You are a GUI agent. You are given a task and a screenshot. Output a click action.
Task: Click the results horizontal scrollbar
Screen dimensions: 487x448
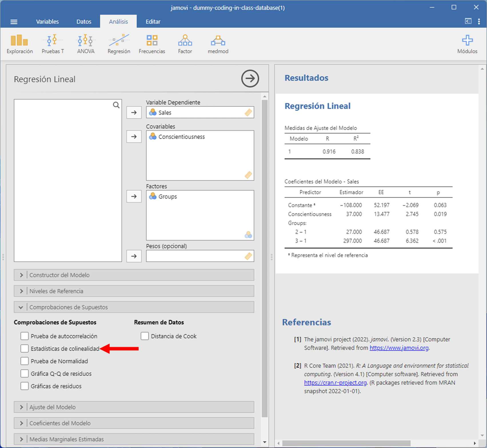[346, 443]
